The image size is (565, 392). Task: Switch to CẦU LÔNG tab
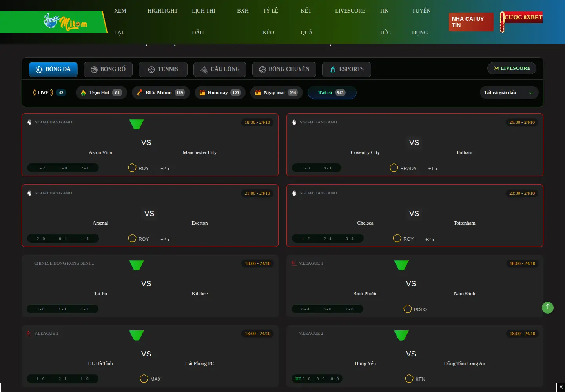coord(220,69)
